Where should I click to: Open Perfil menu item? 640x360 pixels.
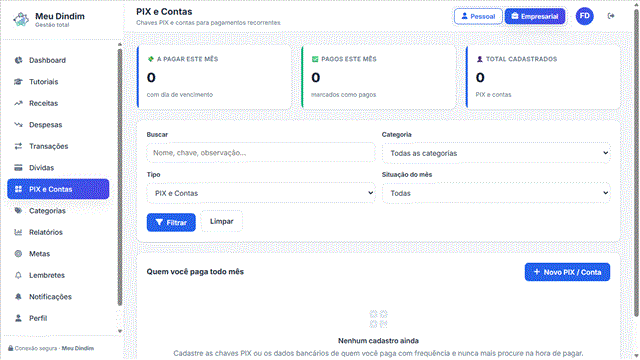pos(58,318)
